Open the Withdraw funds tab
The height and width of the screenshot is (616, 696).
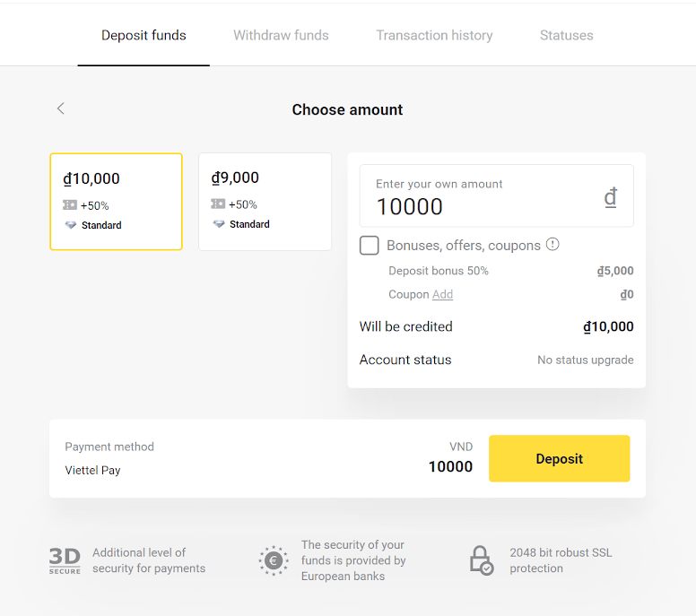tap(281, 36)
